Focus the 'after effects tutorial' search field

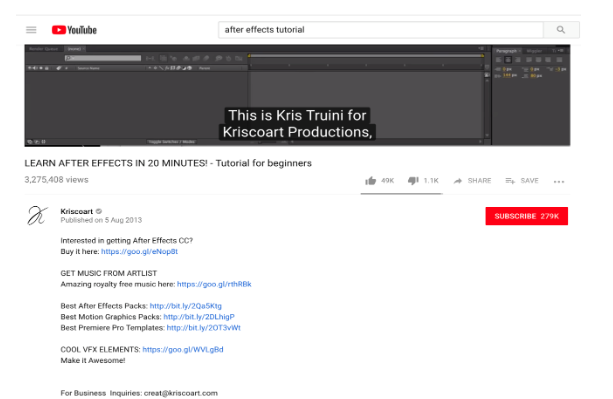381,30
